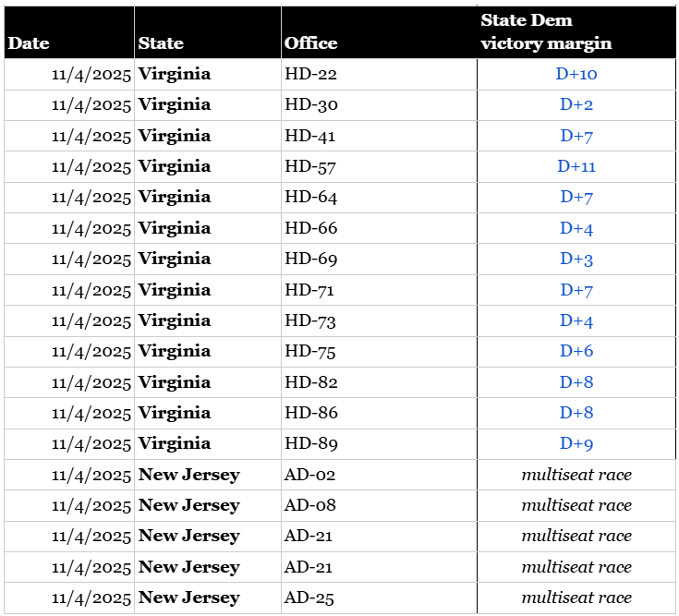Click the D+10 margin value

click(x=576, y=74)
